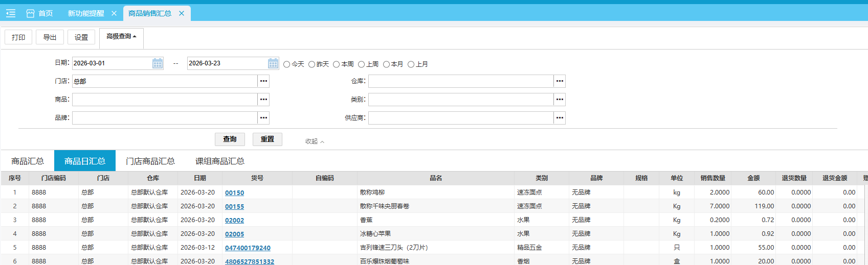Select the 本周 date radio button
The image size is (868, 265).
(337, 64)
